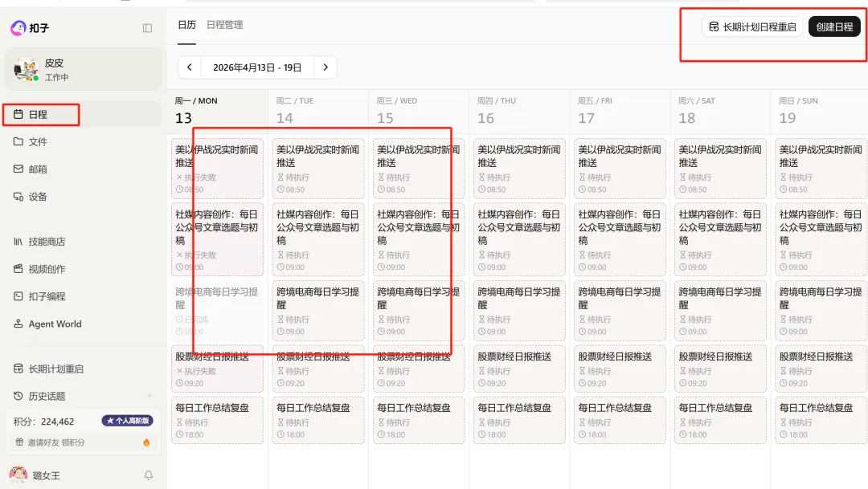
Task: Click the envelope icon next to 邮箱
Action: [18, 169]
